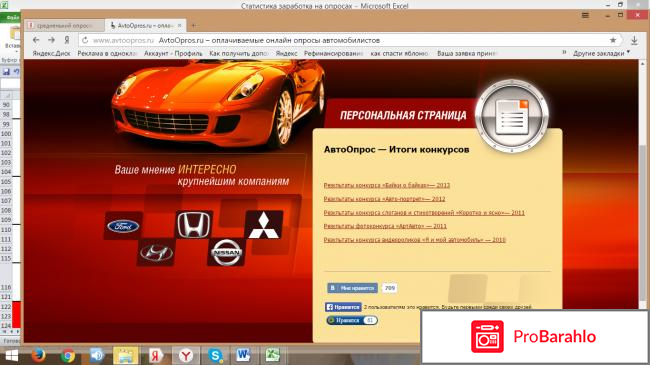This screenshot has width=650, height=365.
Task: Click the Facebook Нравится button
Action: (343, 307)
